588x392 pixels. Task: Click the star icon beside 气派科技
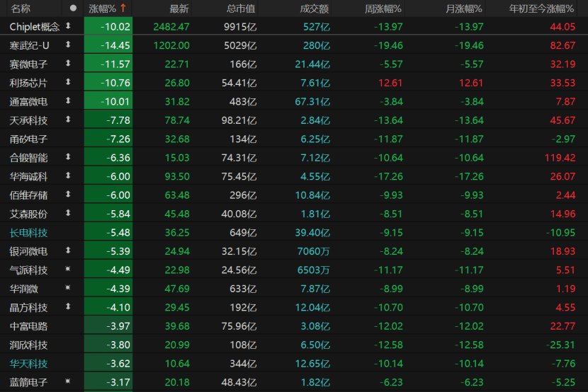click(x=69, y=270)
